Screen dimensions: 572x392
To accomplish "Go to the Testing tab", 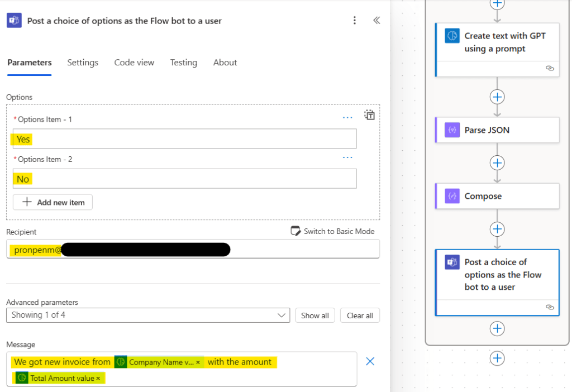I will [183, 63].
